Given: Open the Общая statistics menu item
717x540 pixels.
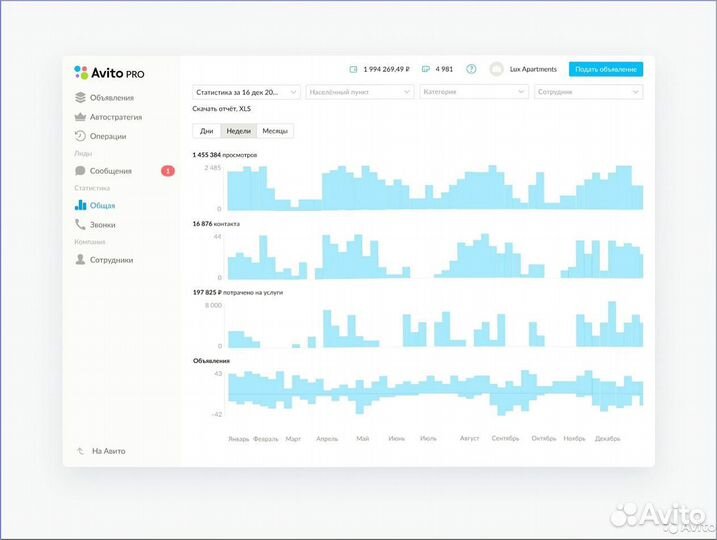Looking at the screenshot, I should (102, 206).
